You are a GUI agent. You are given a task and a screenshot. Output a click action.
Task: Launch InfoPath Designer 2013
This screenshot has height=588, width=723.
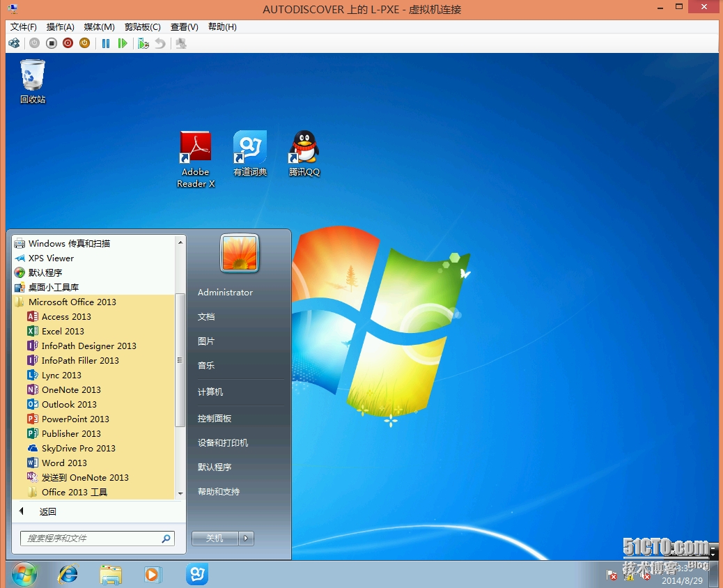coord(93,346)
